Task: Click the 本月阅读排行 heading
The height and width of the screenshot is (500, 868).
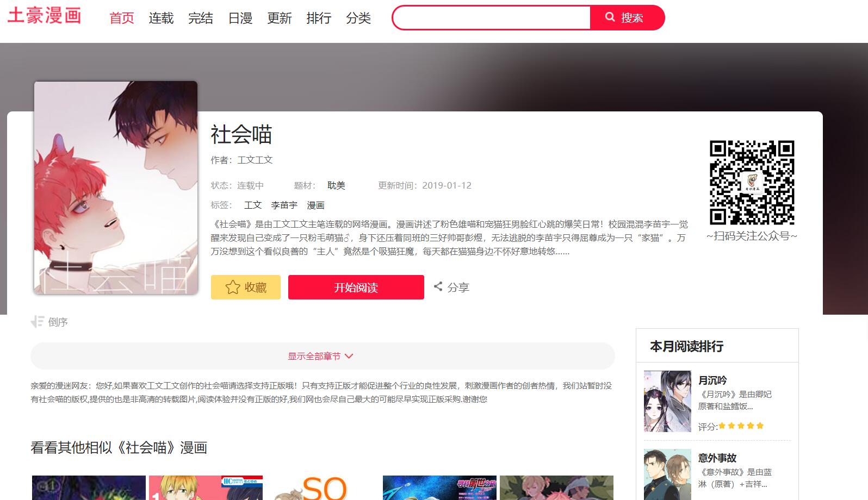Action: pyautogui.click(x=686, y=346)
